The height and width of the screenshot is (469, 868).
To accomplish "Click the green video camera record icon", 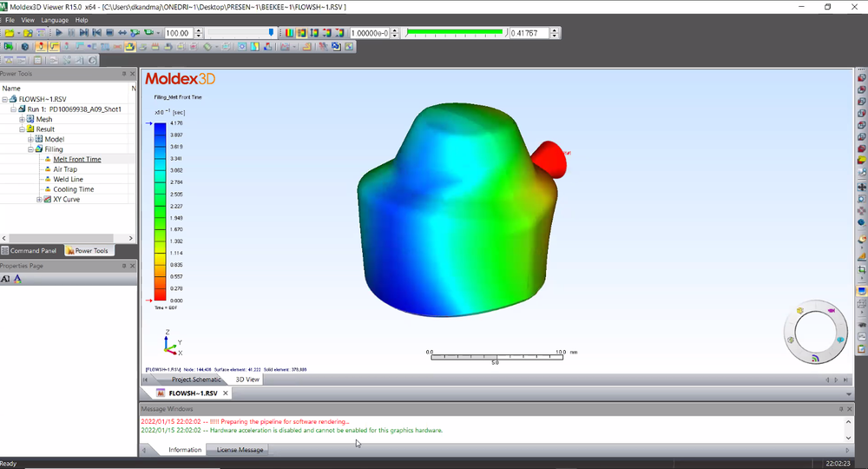I will click(x=148, y=33).
